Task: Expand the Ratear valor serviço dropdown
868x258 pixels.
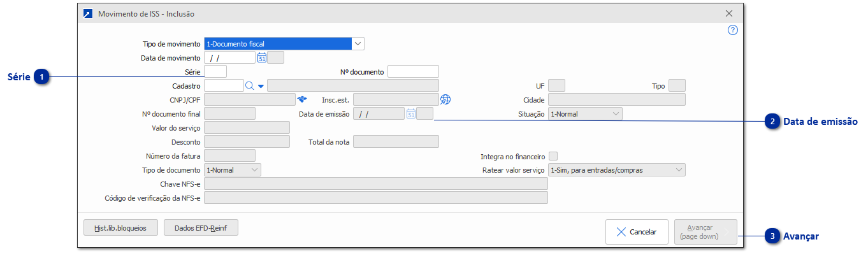Action: (616, 170)
